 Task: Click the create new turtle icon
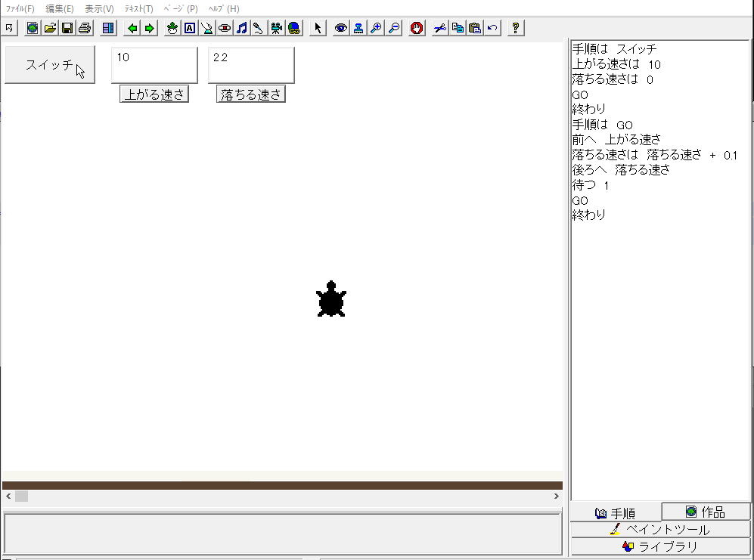pos(172,28)
